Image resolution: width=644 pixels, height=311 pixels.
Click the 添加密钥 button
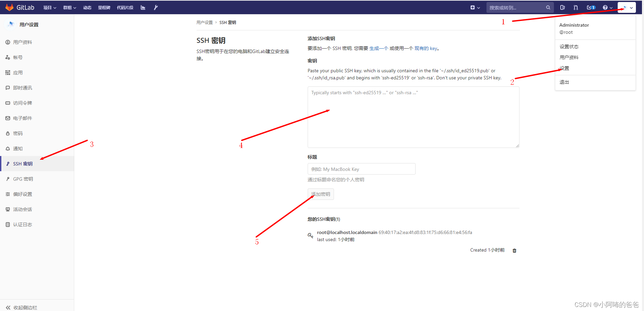click(x=321, y=194)
